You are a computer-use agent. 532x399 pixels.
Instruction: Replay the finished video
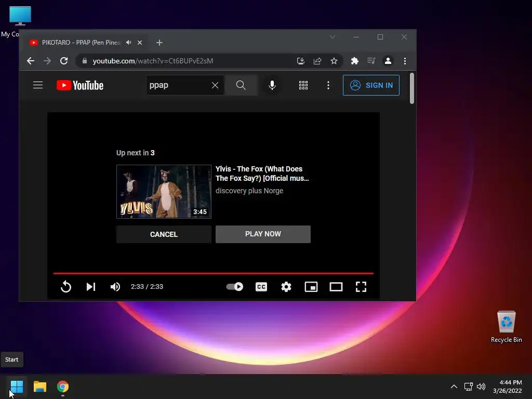coord(66,287)
